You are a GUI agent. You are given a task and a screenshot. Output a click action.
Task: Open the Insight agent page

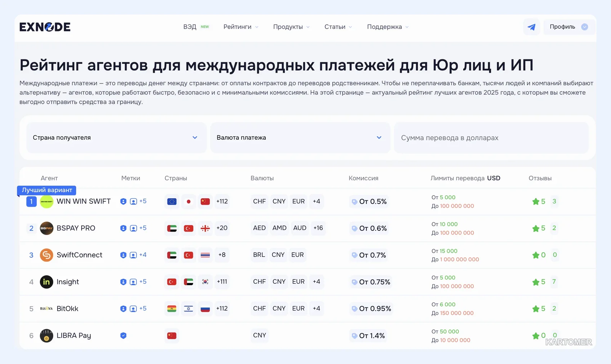(68, 282)
